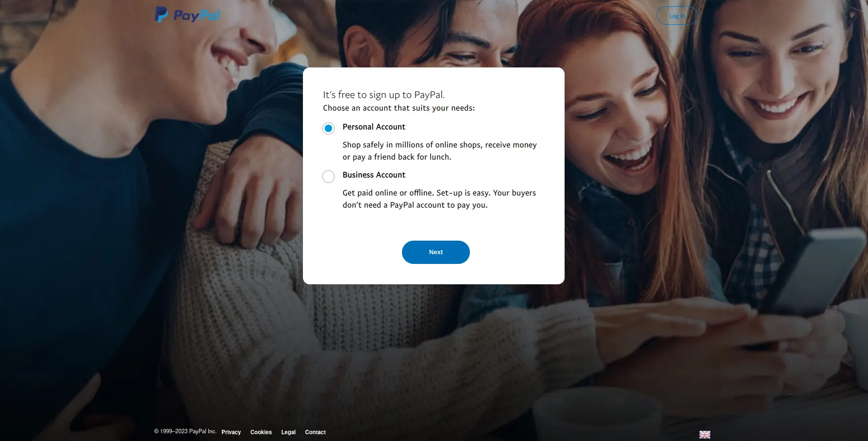Screen dimensions: 868x441
Task: Select the Personal Account radio button
Action: pyautogui.click(x=329, y=129)
